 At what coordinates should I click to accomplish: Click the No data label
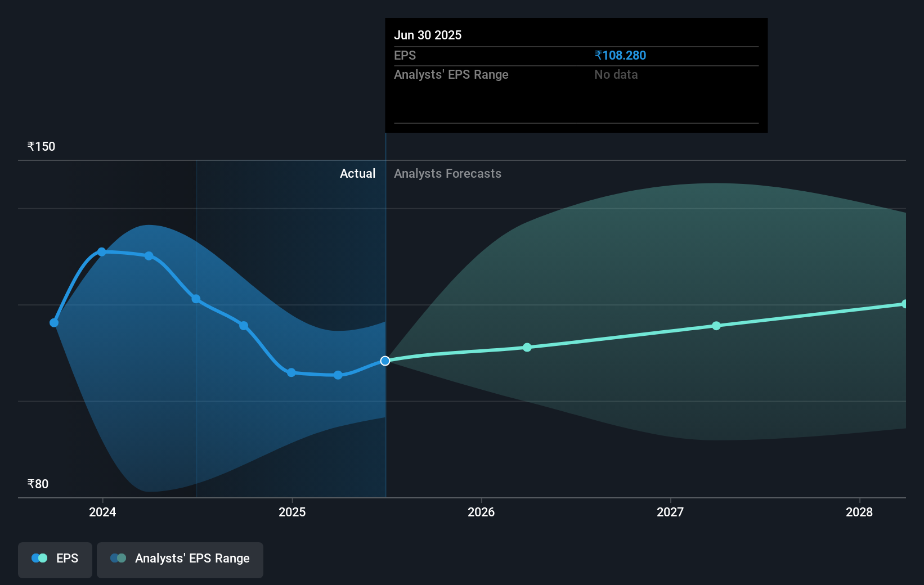click(x=616, y=74)
